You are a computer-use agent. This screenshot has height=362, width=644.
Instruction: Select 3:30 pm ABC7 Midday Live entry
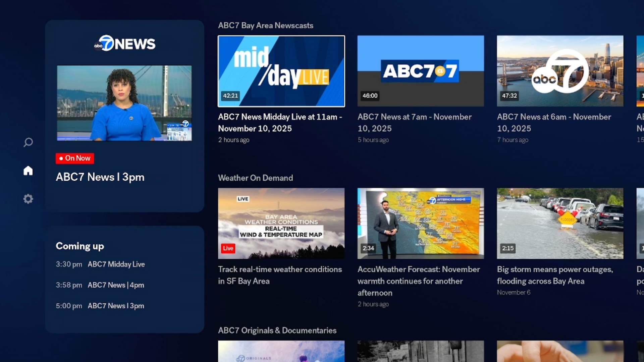(x=100, y=264)
